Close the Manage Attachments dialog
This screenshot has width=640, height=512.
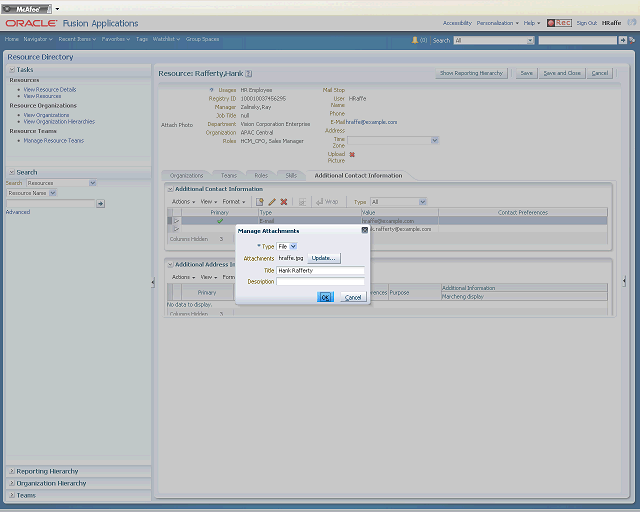tap(364, 230)
